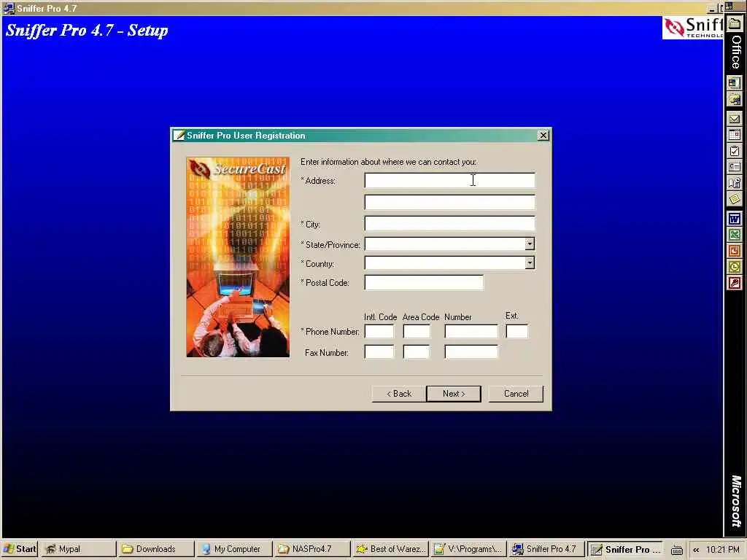
Task: Click the New Appointment calendar icon
Action: [x=735, y=135]
